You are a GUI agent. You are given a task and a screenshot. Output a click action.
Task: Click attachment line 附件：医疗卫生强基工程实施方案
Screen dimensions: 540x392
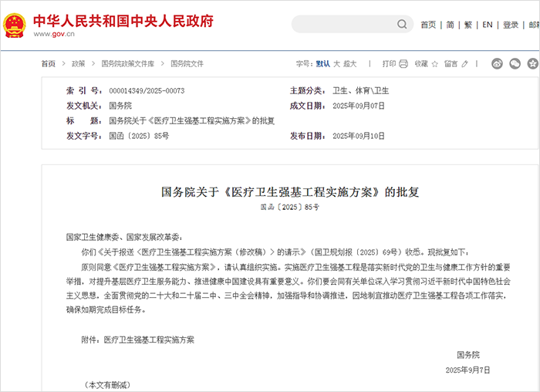138,340
